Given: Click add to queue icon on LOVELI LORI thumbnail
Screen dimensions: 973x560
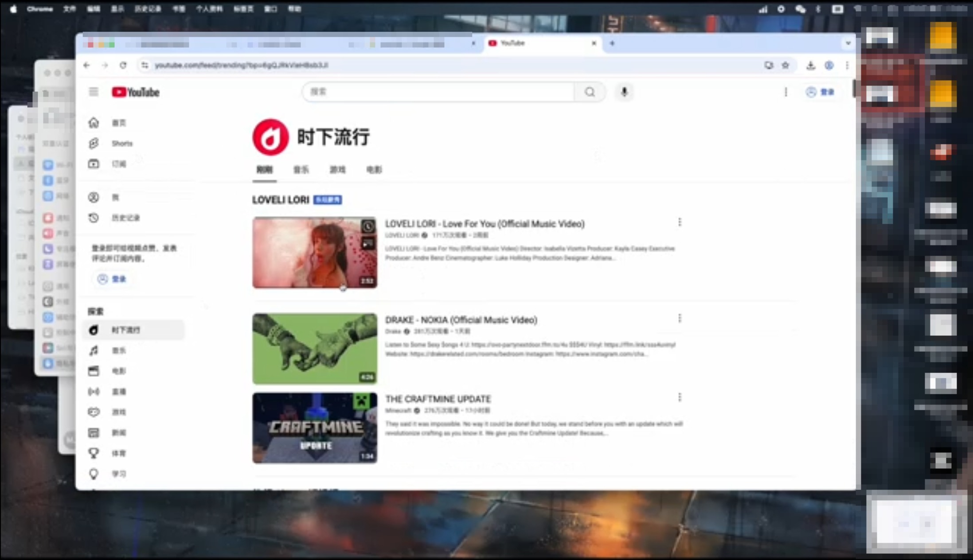Looking at the screenshot, I should coord(368,243).
